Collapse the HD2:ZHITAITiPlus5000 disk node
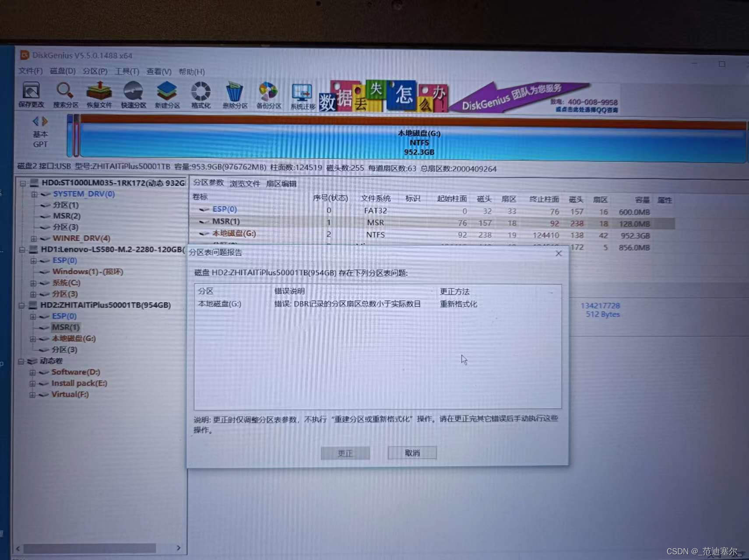Viewport: 749px width, 560px height. point(21,305)
